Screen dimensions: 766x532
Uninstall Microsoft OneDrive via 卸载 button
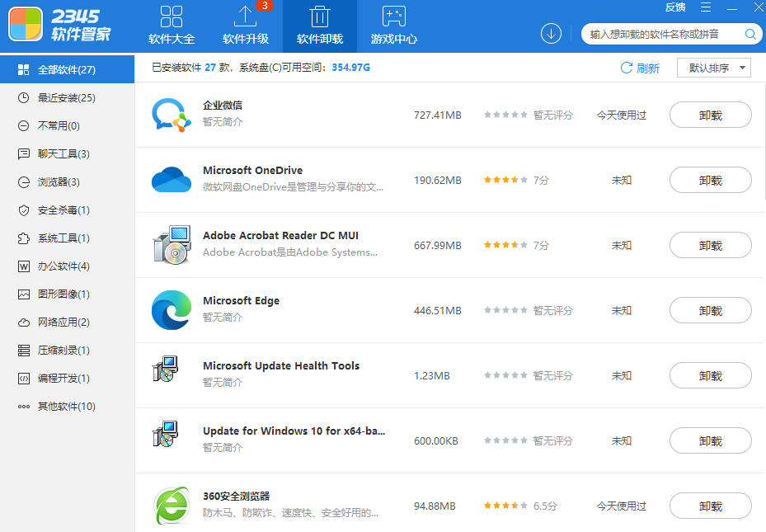pyautogui.click(x=710, y=180)
